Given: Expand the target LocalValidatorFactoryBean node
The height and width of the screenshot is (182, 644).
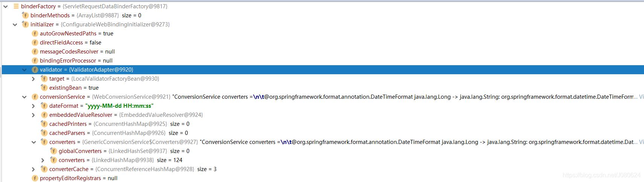Looking at the screenshot, I should (x=34, y=79).
